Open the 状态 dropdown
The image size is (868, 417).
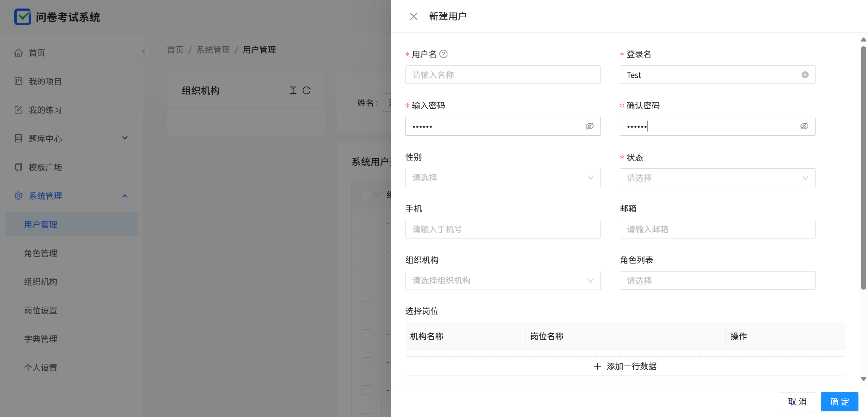point(717,178)
